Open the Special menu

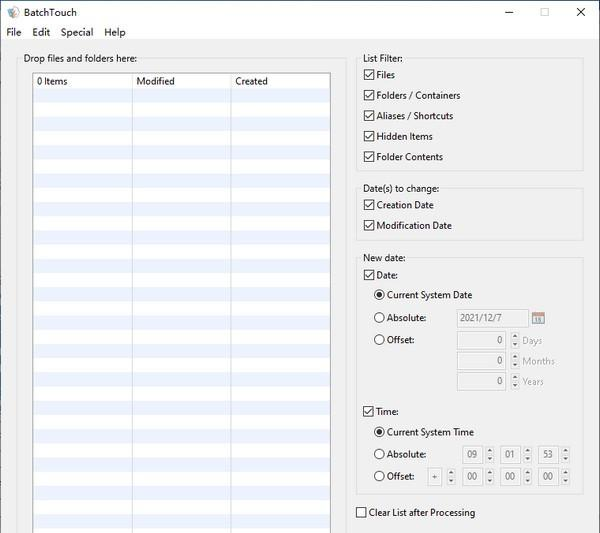click(x=77, y=32)
